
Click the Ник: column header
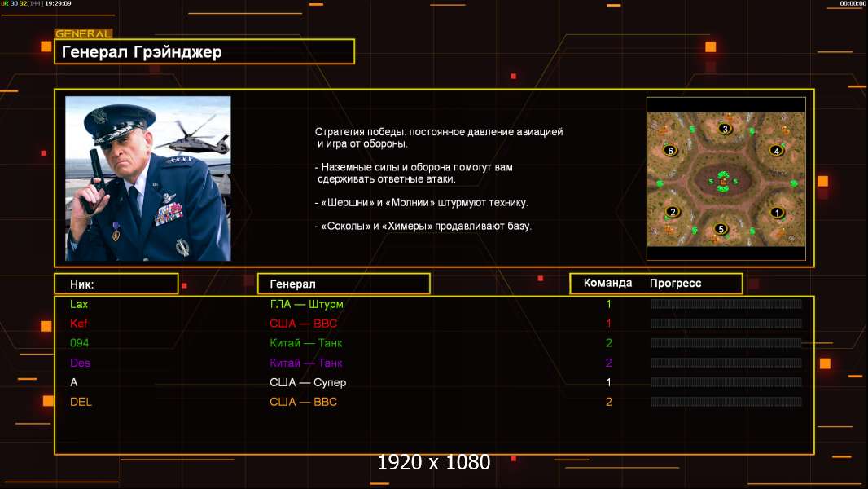(116, 284)
